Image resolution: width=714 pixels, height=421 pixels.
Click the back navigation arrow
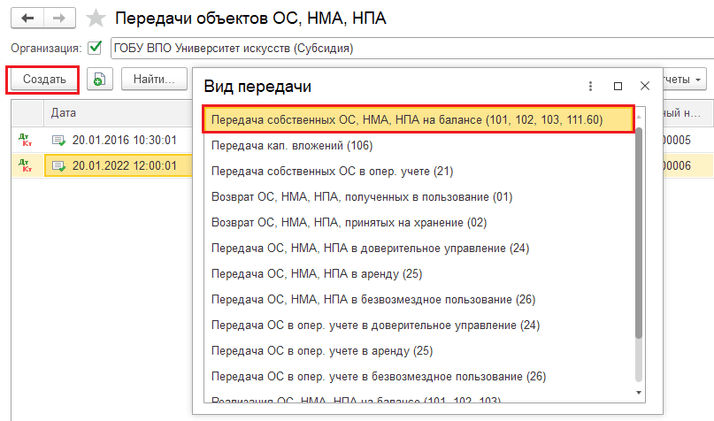(28, 18)
